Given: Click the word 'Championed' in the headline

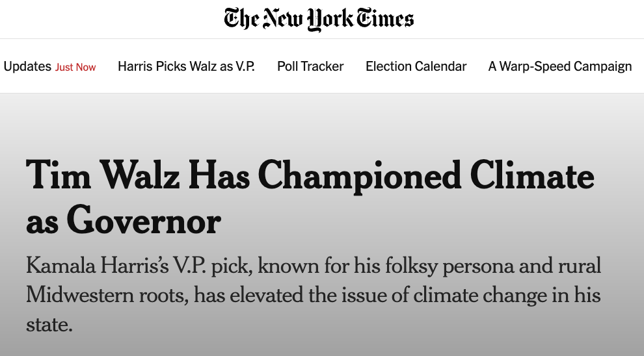Looking at the screenshot, I should 359,177.
